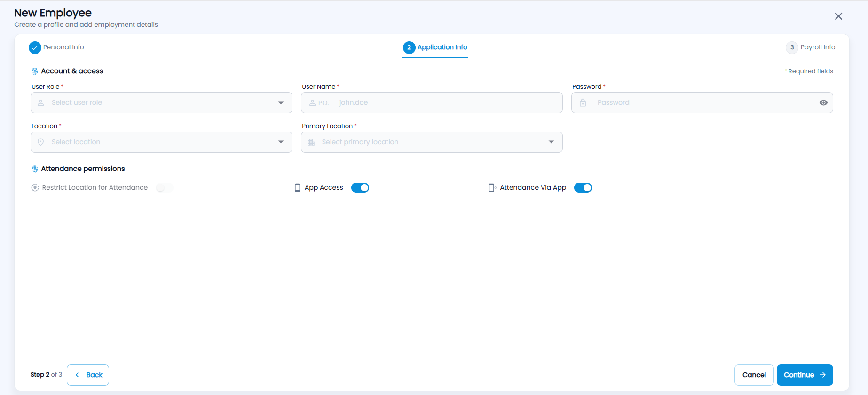This screenshot has width=868, height=395.
Task: Click the 'Attendance Via App' label
Action: tap(533, 187)
